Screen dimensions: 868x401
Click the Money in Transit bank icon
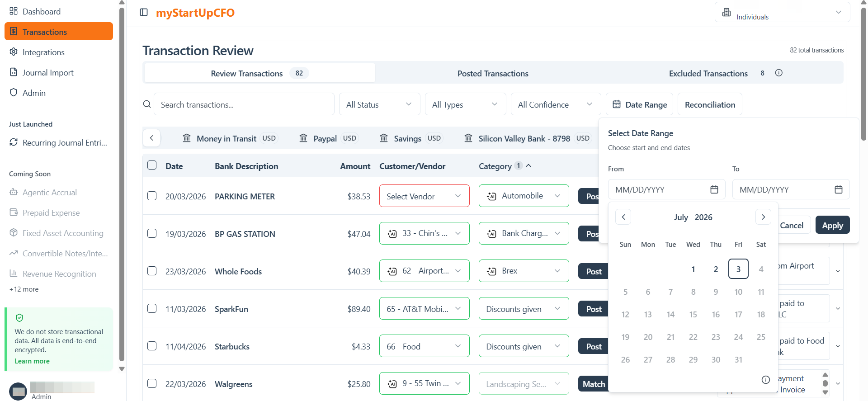(187, 138)
